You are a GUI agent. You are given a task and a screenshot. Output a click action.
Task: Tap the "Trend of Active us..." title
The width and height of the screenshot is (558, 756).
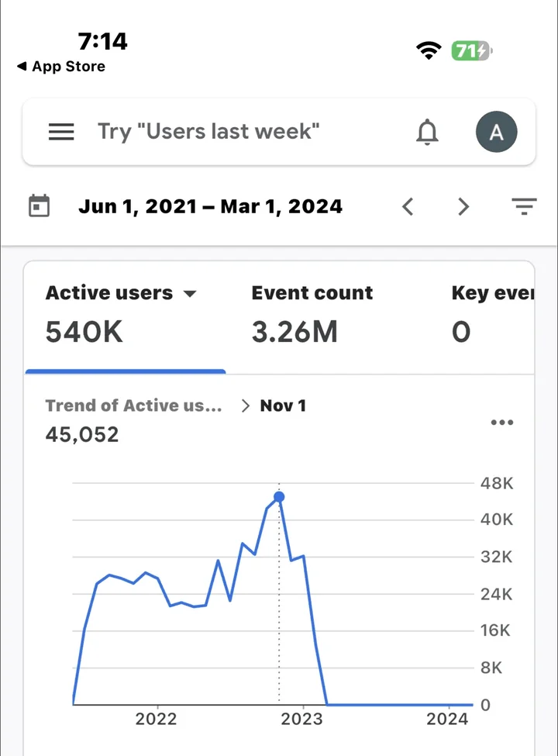pos(134,406)
